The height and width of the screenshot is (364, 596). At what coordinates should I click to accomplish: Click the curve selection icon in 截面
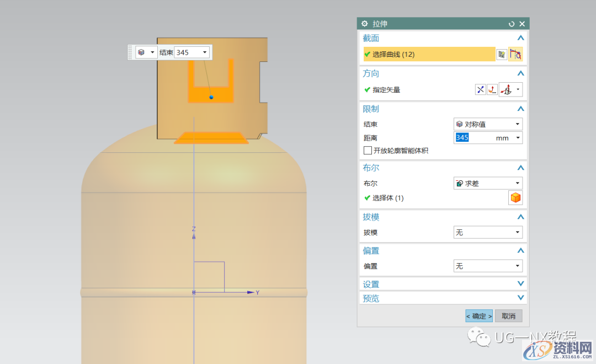click(x=515, y=54)
